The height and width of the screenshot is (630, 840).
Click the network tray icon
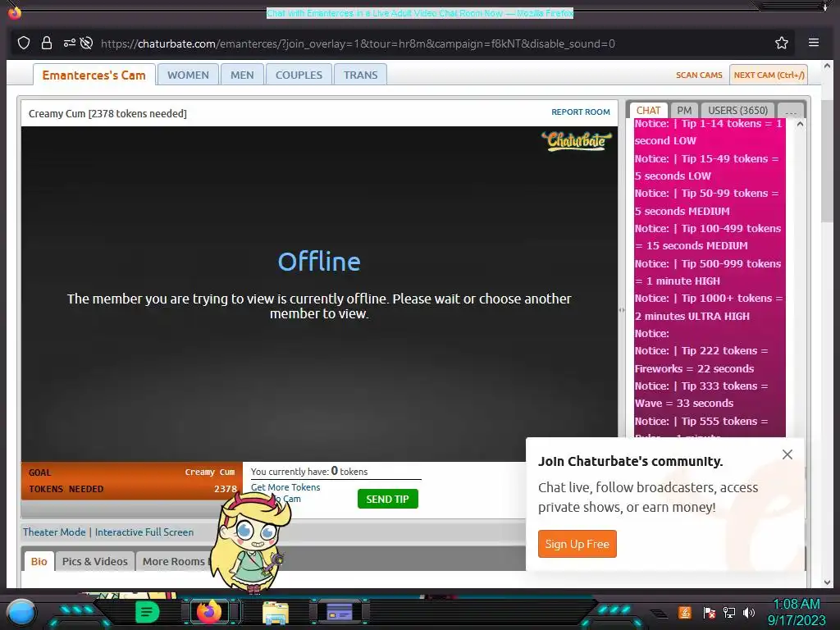pos(728,613)
